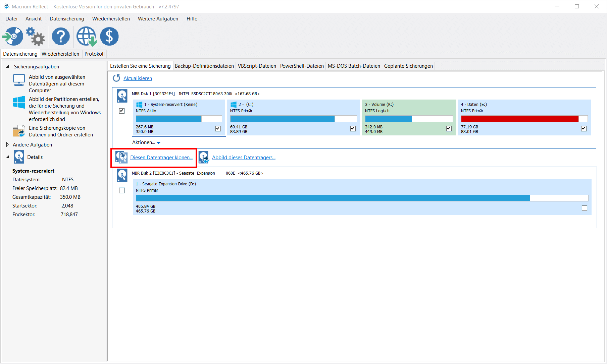Click Abbild von ausgewählten Datenträgern task text

(x=57, y=84)
